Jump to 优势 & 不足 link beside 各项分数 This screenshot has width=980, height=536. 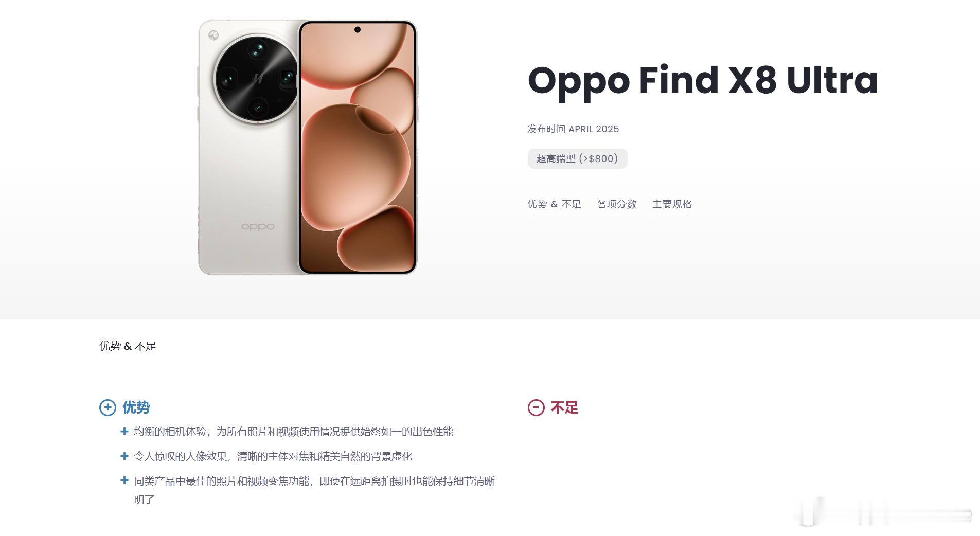tap(554, 204)
